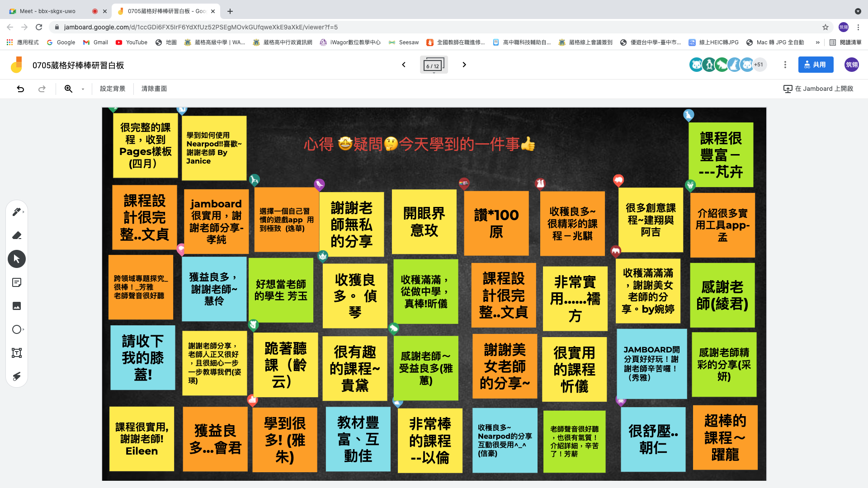Open the +51 more collaborators badge
This screenshot has width=868, height=488.
click(759, 65)
